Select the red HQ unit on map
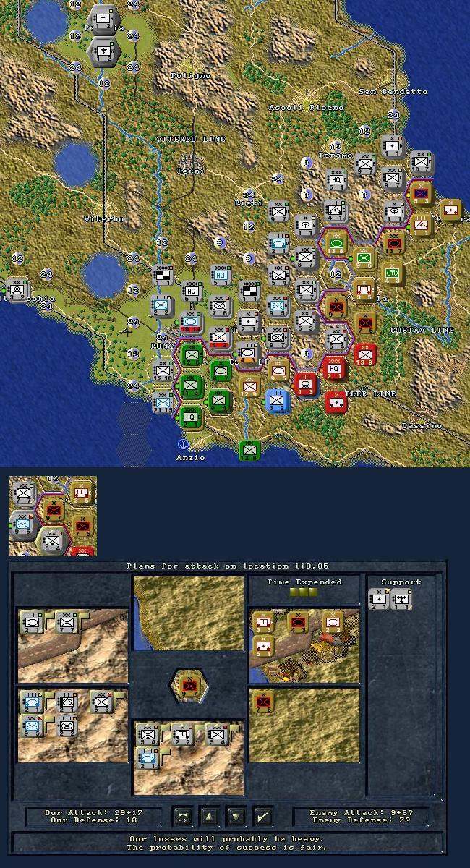This screenshot has width=470, height=868. (x=336, y=368)
